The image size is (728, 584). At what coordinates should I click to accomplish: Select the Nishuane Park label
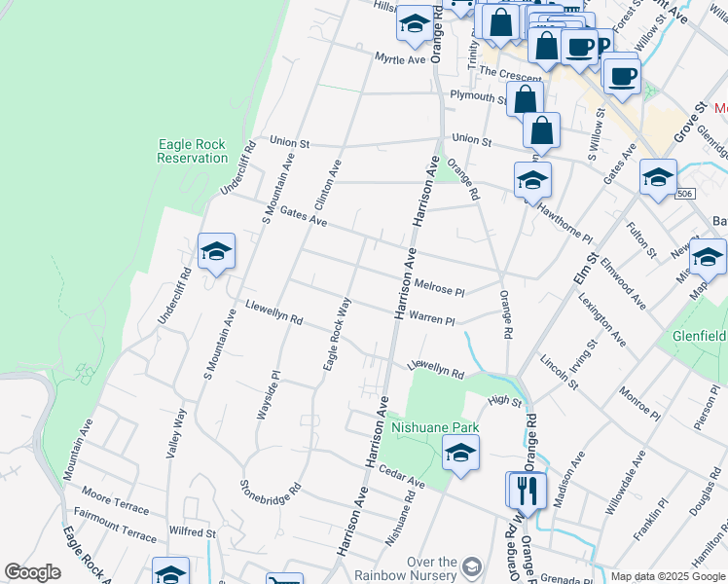[x=435, y=427]
